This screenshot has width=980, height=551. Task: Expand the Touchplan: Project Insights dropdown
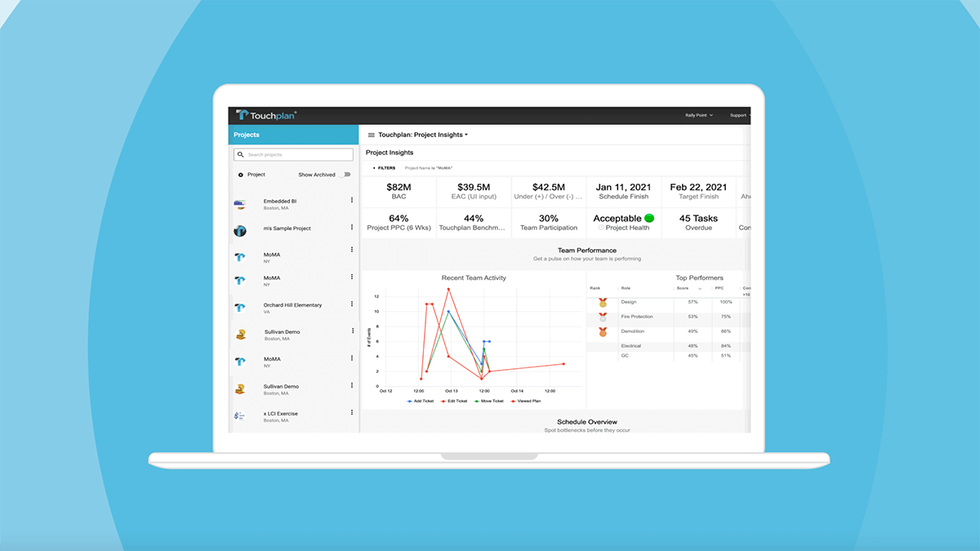click(423, 135)
